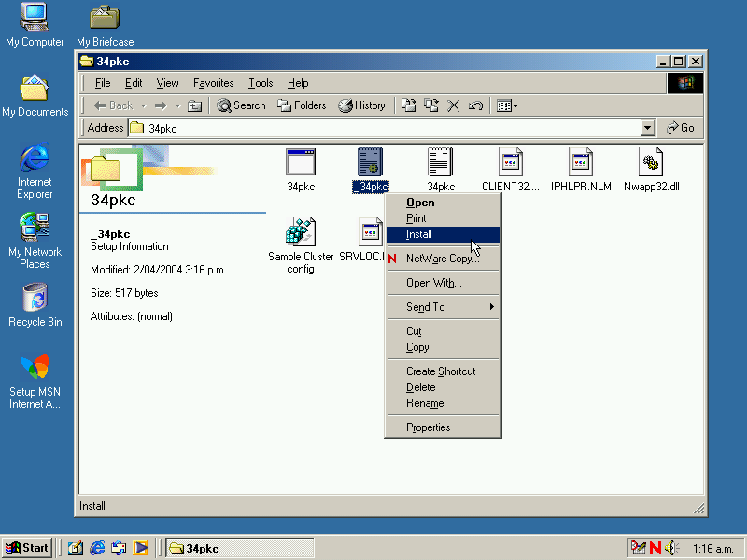Click the volume speaker tray icon

coord(671,548)
